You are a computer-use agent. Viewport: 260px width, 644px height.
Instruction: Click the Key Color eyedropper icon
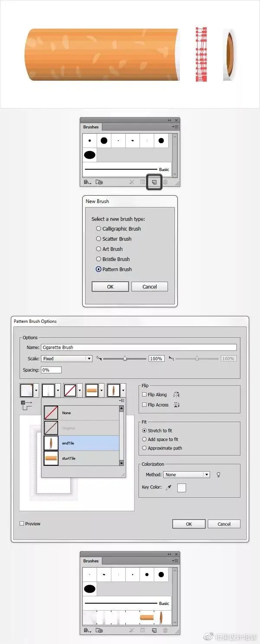169,487
